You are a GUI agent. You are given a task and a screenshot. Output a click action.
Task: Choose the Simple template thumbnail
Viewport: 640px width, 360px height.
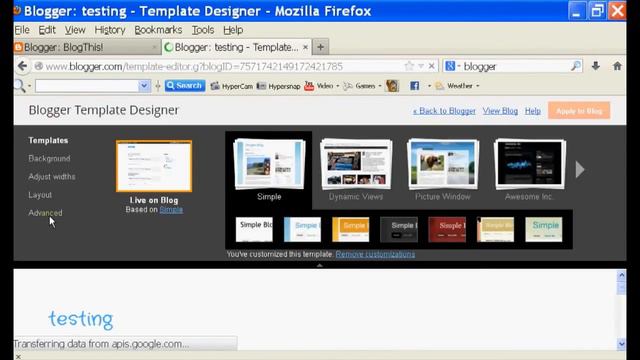pyautogui.click(x=269, y=164)
